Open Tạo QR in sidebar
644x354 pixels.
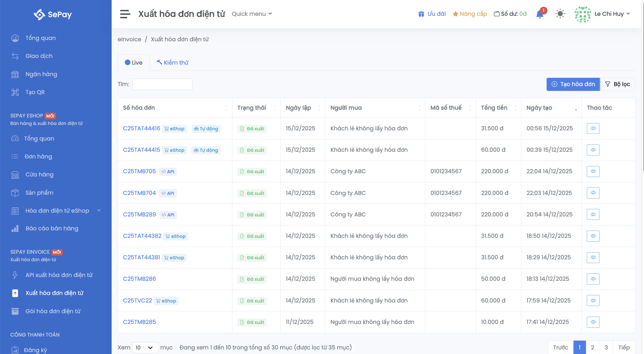tap(35, 92)
